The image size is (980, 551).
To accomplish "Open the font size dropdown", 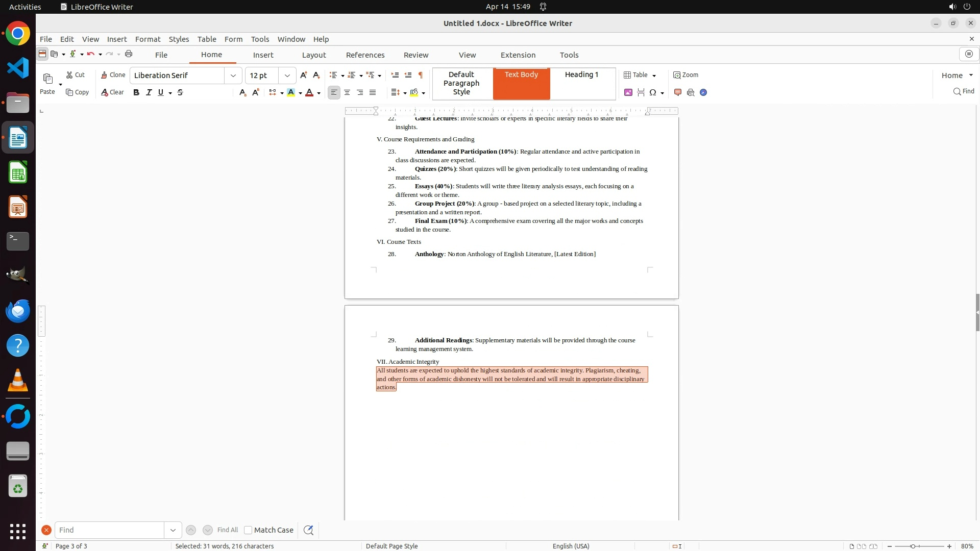I will [x=287, y=76].
